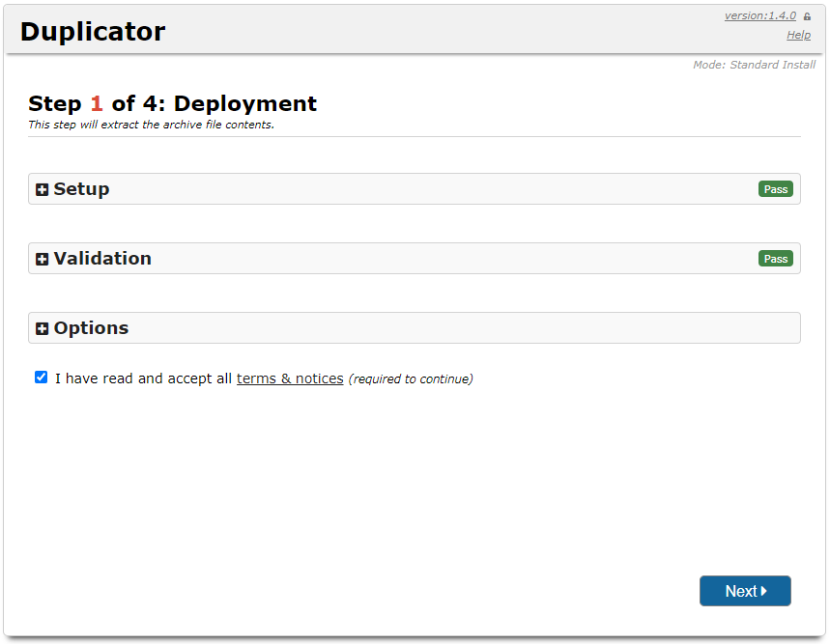Click the 'Step 1 of 4: Deployment' heading
Viewport: 830px width, 644px height.
pos(172,103)
